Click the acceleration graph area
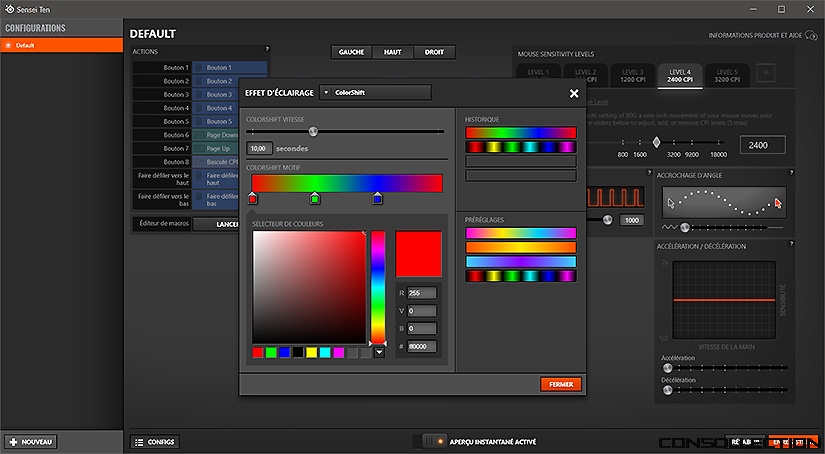Viewport: 825px width, 454px height. tap(724, 300)
